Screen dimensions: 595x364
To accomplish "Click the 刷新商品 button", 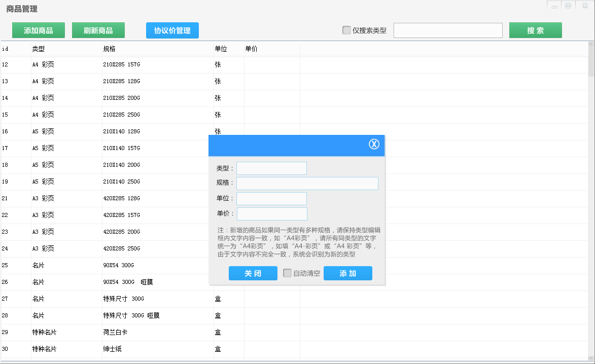I will tap(98, 30).
